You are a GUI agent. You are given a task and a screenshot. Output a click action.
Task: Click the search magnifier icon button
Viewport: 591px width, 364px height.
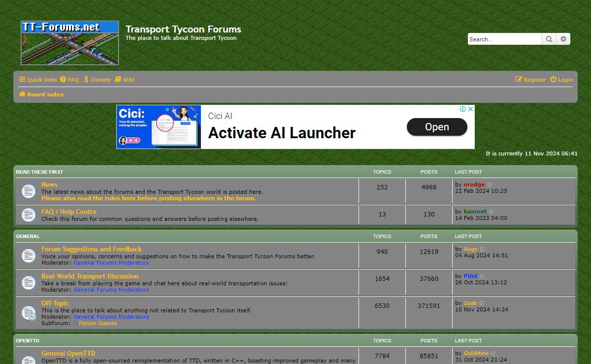tap(549, 39)
